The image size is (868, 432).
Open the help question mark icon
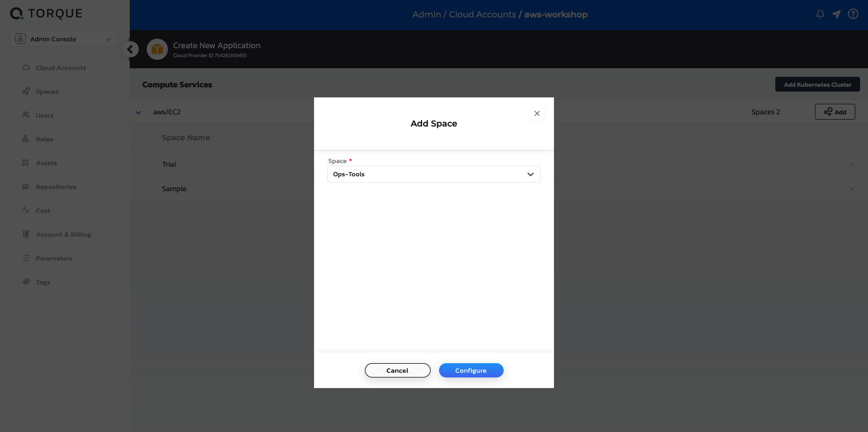[x=853, y=14]
